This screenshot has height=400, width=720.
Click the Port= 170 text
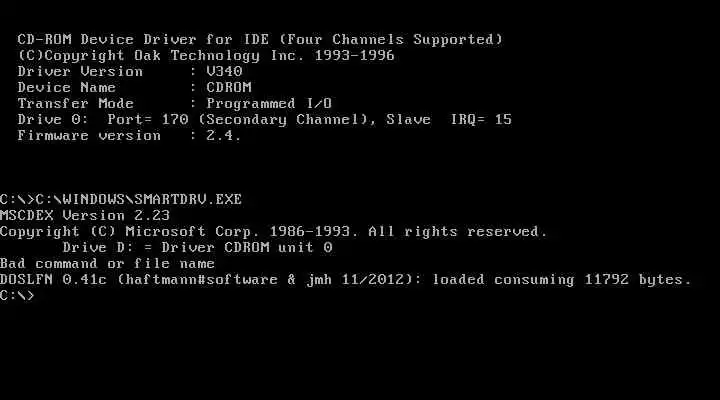pyautogui.click(x=148, y=120)
